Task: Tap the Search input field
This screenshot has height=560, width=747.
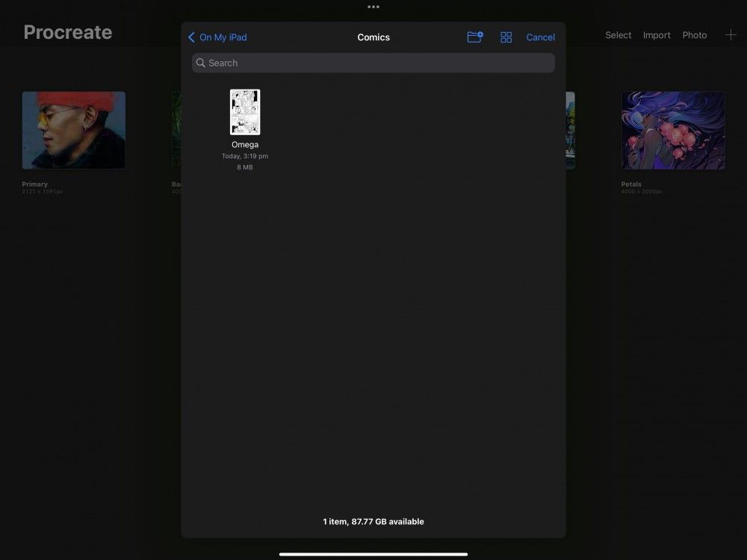Action: pos(373,63)
